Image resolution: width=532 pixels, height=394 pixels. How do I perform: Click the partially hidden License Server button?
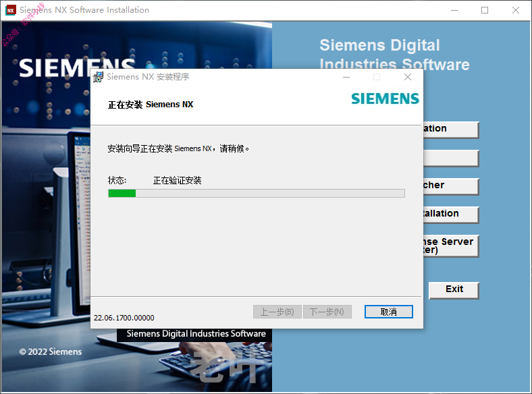coord(451,246)
